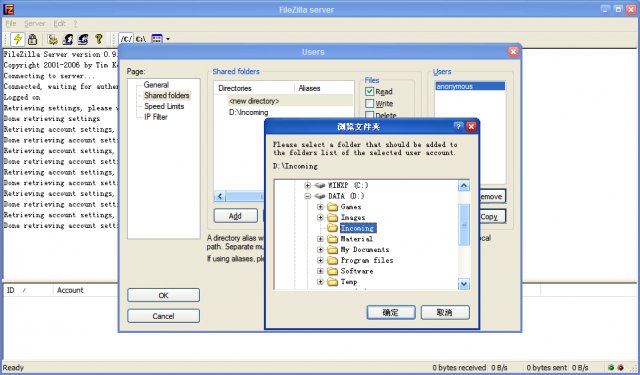The width and height of the screenshot is (640, 375).
Task: Expand the Program files folder node
Action: (320, 260)
